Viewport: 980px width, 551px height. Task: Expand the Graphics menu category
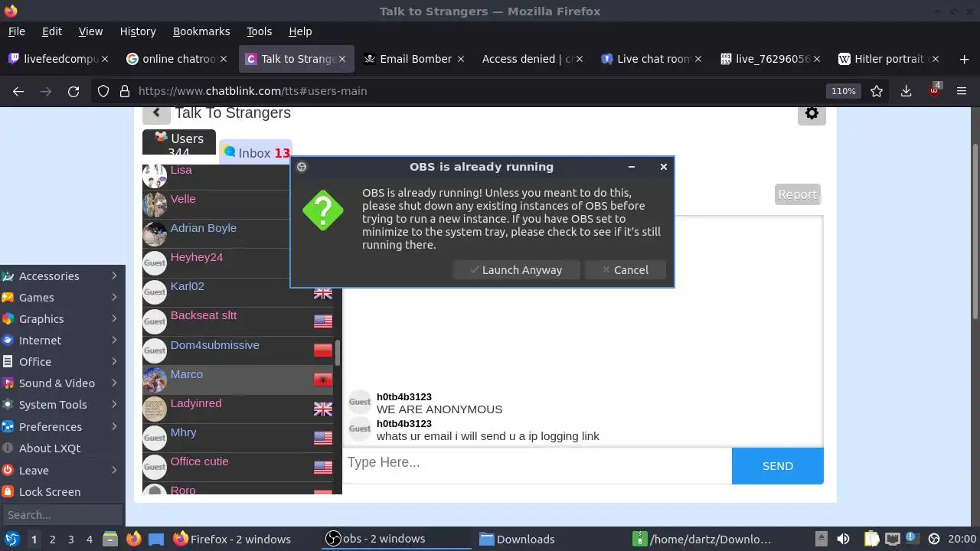point(61,319)
